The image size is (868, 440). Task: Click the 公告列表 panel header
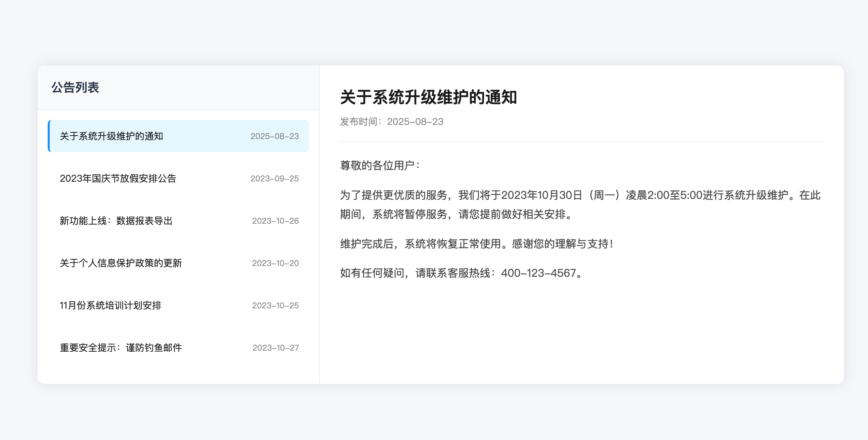[76, 87]
